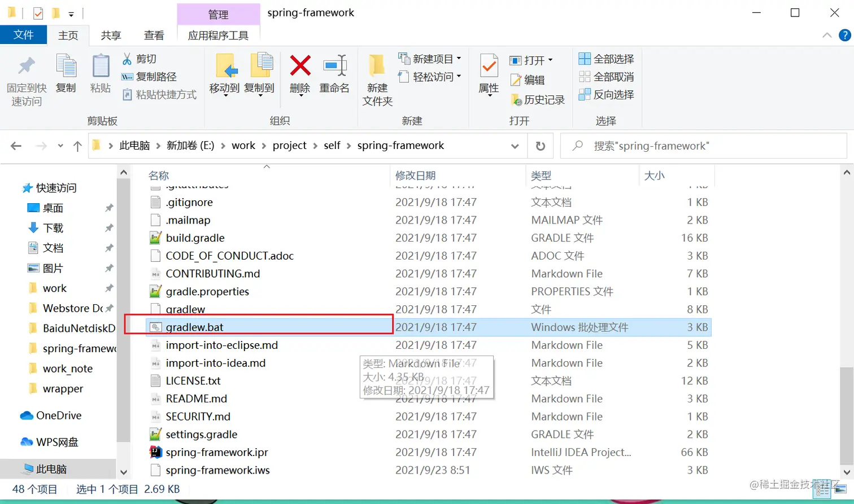Image resolution: width=854 pixels, height=504 pixels.
Task: Click the spring-framework.ipr IntelliJ file icon
Action: click(x=155, y=452)
